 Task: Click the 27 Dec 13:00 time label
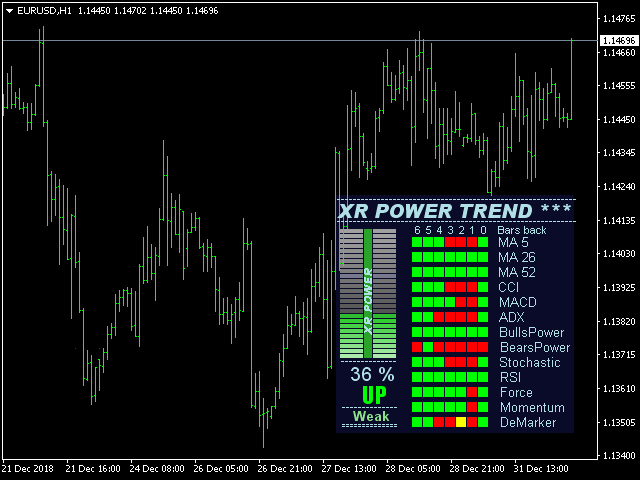pyautogui.click(x=349, y=469)
